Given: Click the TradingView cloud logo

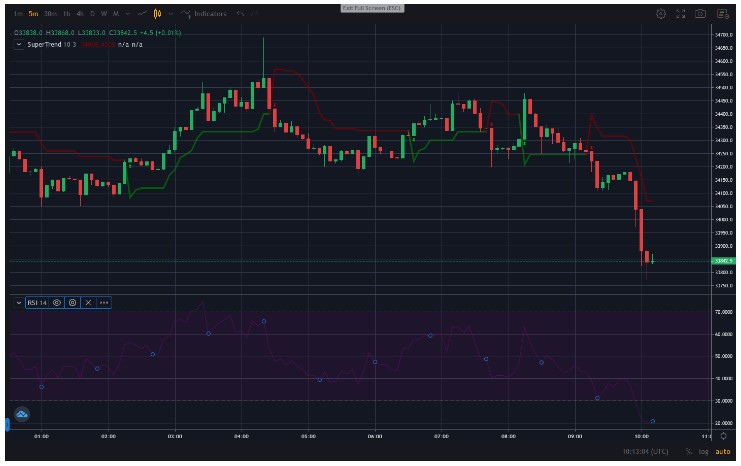Looking at the screenshot, I should [x=22, y=414].
